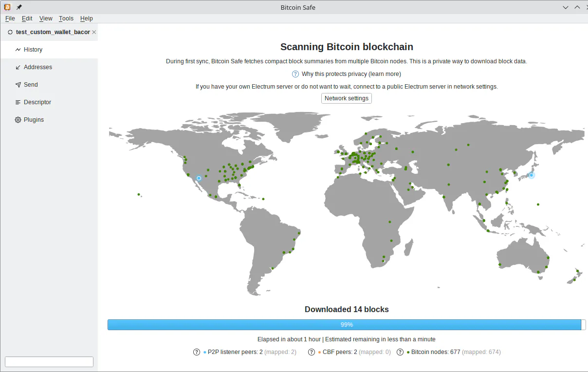Open 'Why this protects privacy (learn more)' link
Image resolution: width=588 pixels, height=372 pixels.
point(351,74)
